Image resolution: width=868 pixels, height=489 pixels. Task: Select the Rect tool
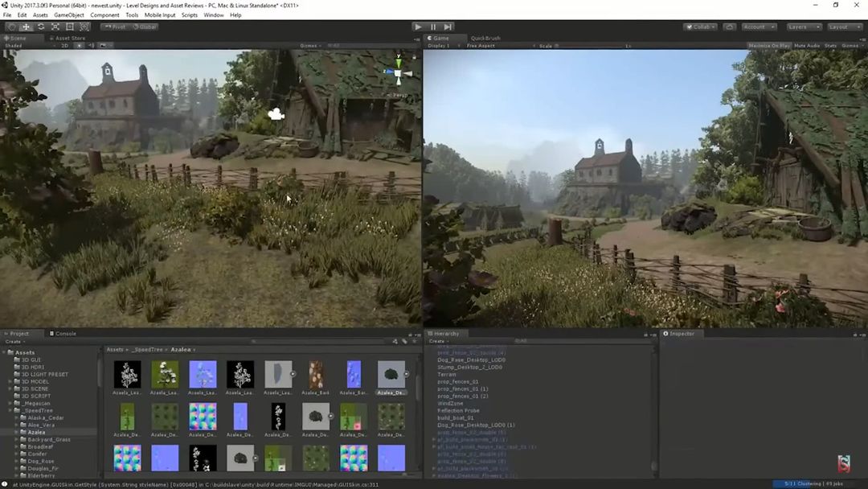[69, 27]
